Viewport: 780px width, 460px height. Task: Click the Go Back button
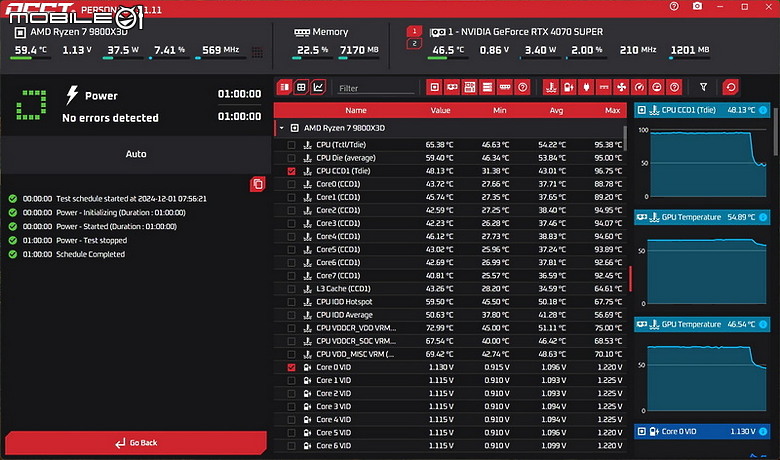pyautogui.click(x=136, y=443)
